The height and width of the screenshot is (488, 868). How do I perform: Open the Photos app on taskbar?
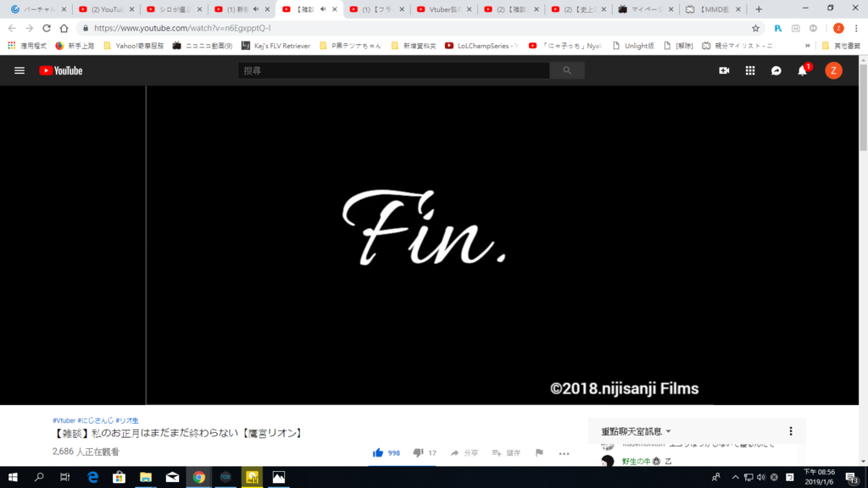(x=278, y=477)
